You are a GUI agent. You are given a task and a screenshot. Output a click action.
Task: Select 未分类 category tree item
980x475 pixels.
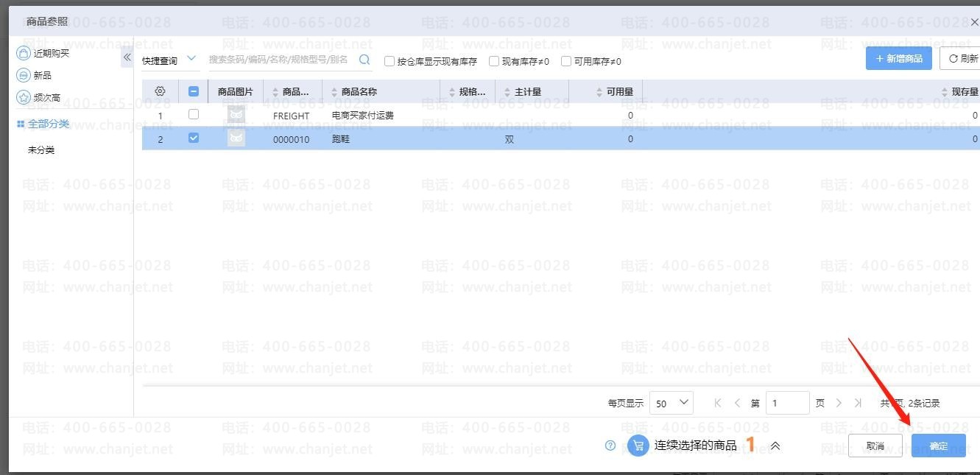point(41,149)
